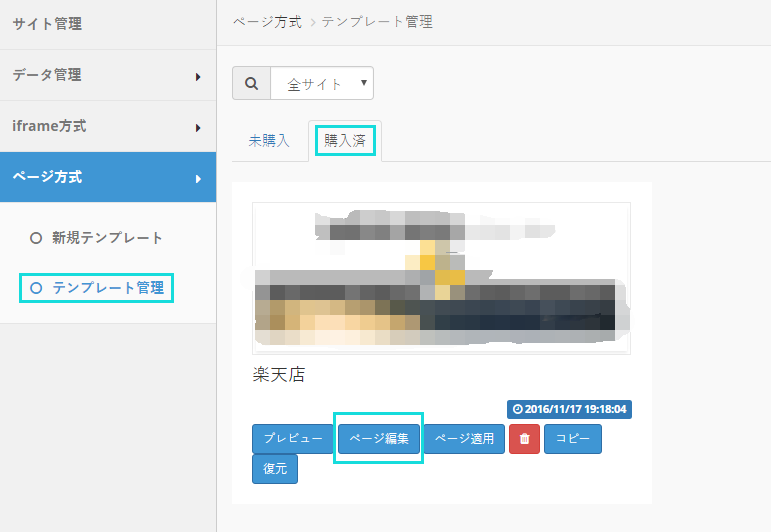Click the プレビュー button
The width and height of the screenshot is (771, 532).
click(x=293, y=439)
